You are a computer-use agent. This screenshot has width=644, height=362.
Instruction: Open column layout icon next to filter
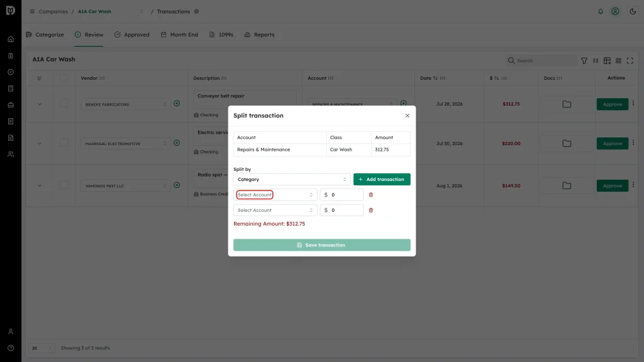596,61
